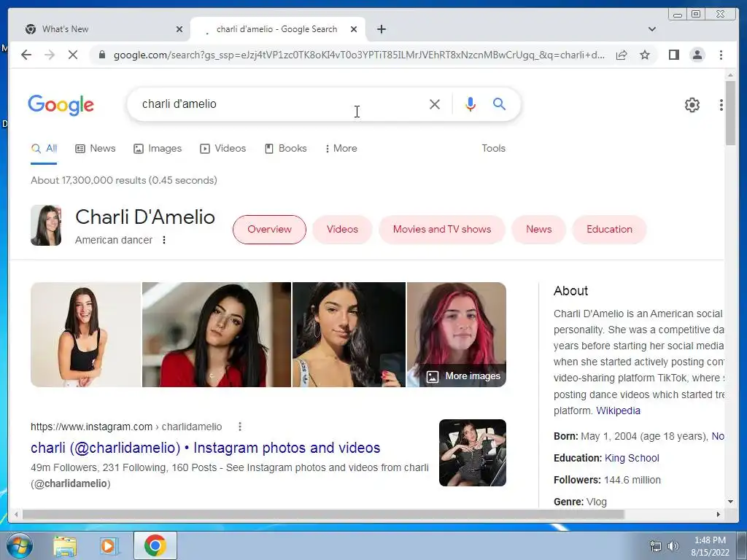The image size is (747, 560).
Task: Bookmark this tab with the star icon
Action: (645, 55)
